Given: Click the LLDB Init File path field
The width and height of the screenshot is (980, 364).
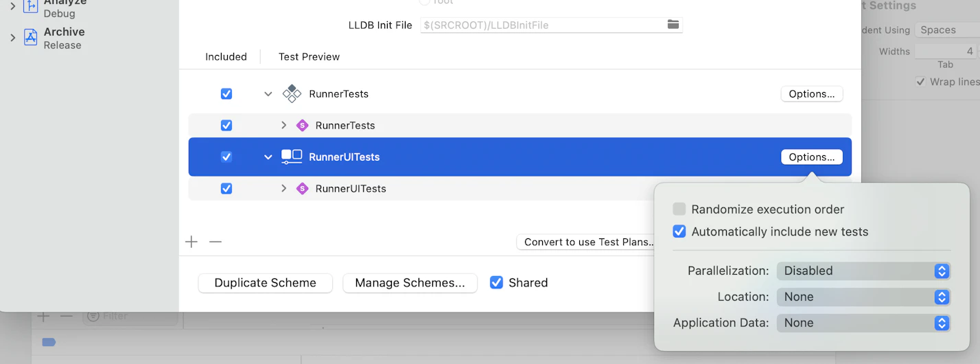Looking at the screenshot, I should pyautogui.click(x=542, y=25).
